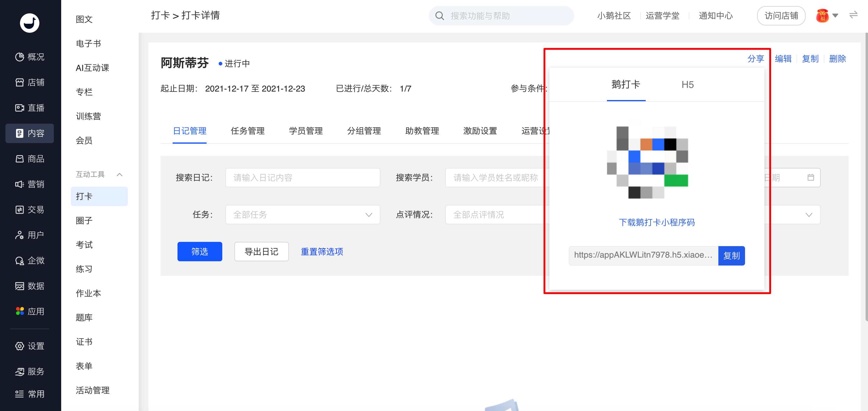
Task: Switch to 任务管理 tab
Action: coord(247,131)
